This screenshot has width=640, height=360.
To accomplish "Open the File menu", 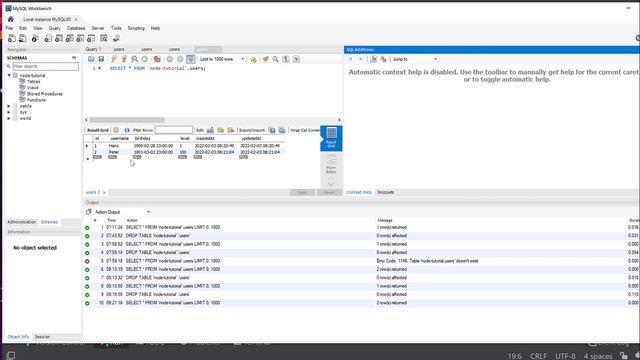I will click(9, 28).
